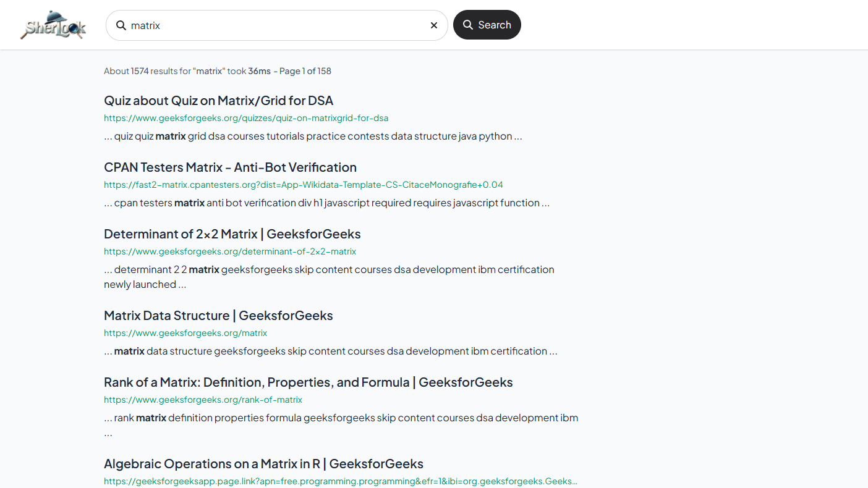This screenshot has width=868, height=488.
Task: Click the geeksforgeeksapp.page.link URL
Action: click(x=340, y=481)
